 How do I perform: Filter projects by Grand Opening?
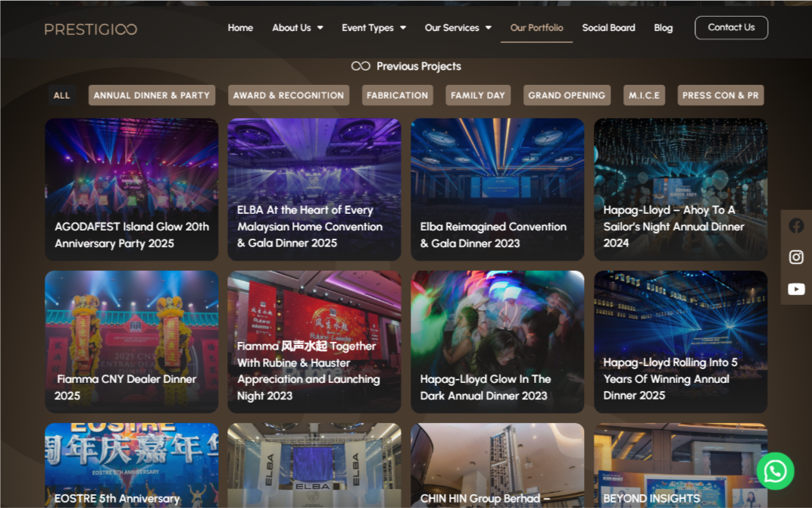(567, 96)
